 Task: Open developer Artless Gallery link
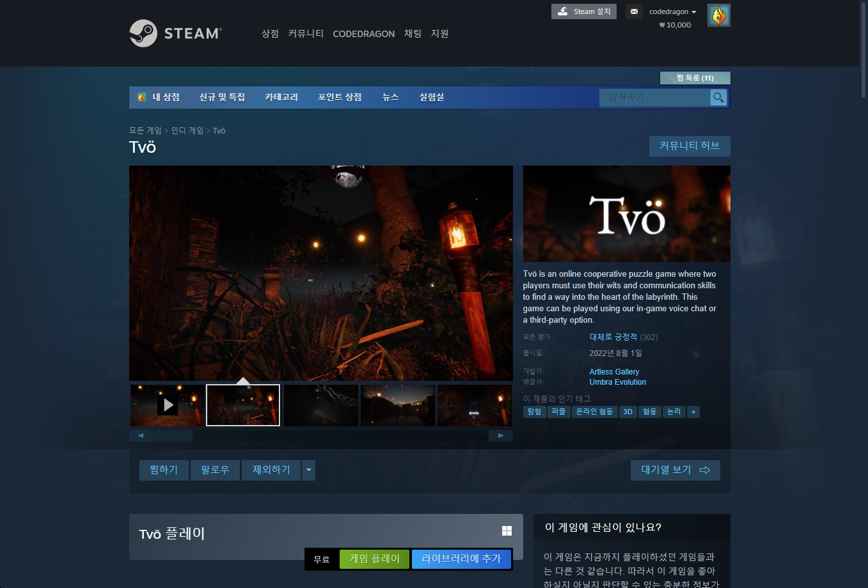pos(614,371)
